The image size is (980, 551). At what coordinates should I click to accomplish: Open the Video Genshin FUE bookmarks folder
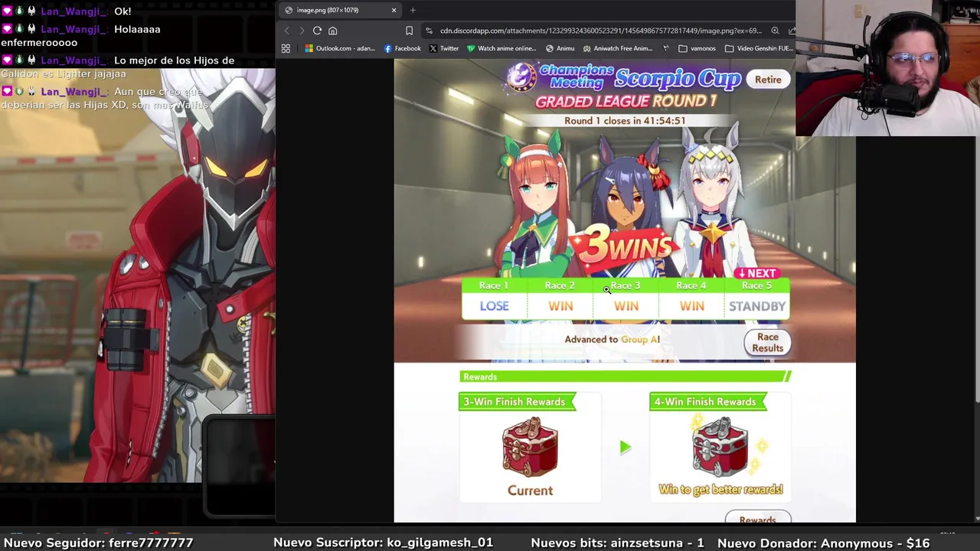click(x=759, y=48)
